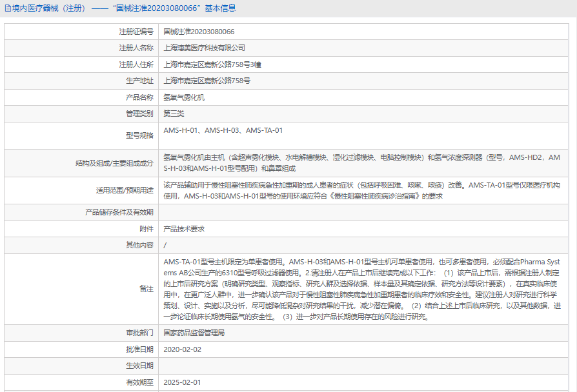Select expiry date 2025-02-01
Image resolution: width=577 pixels, height=392 pixels.
point(182,382)
